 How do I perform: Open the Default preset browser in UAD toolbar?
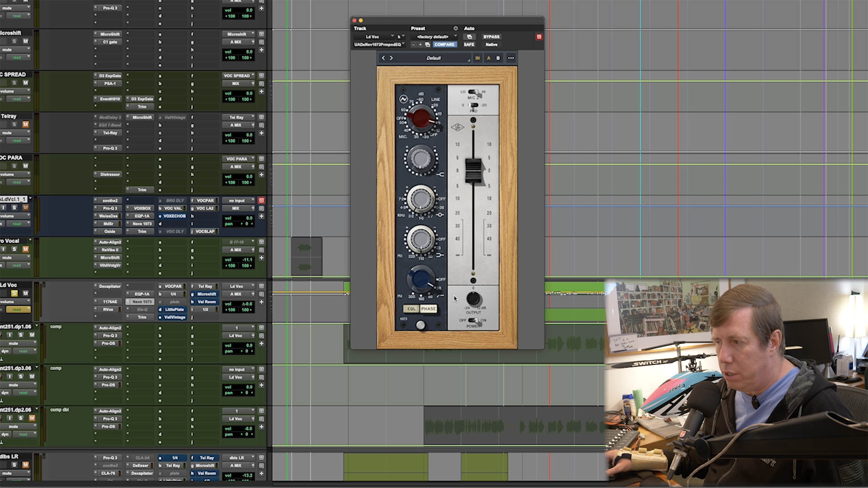434,58
